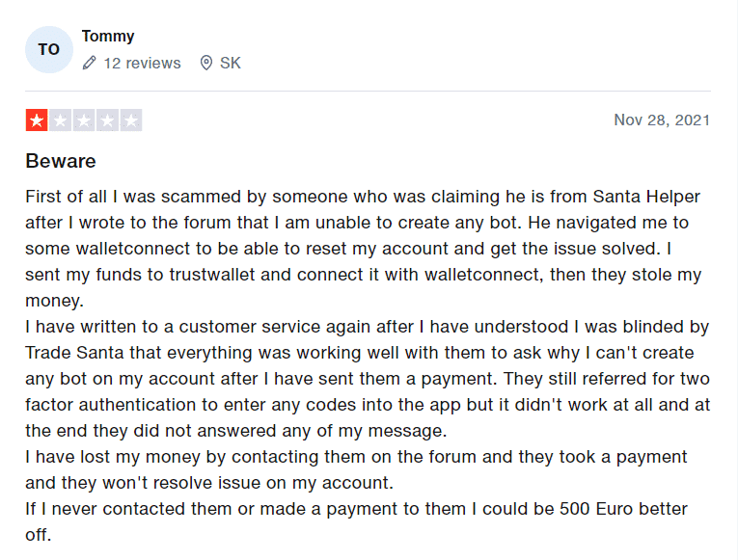Click the SK country label
The image size is (738, 560).
(x=231, y=63)
